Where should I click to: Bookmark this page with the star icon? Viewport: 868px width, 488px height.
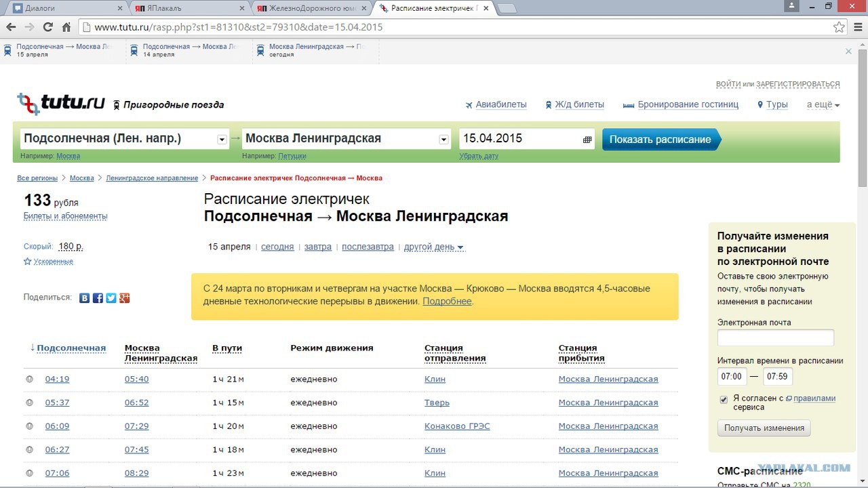click(x=839, y=27)
